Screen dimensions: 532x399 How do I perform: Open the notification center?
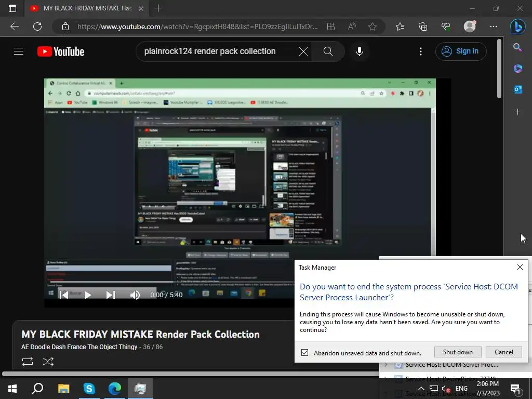tap(515, 389)
